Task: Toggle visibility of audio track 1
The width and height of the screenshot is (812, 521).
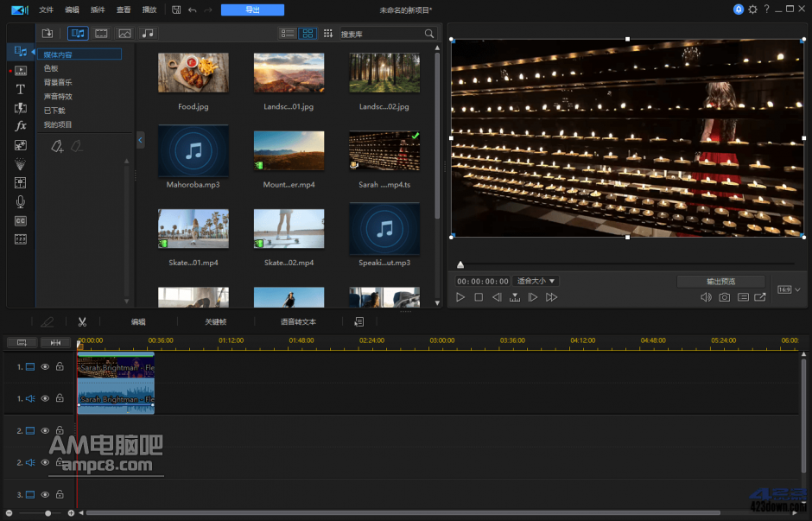Action: tap(45, 398)
